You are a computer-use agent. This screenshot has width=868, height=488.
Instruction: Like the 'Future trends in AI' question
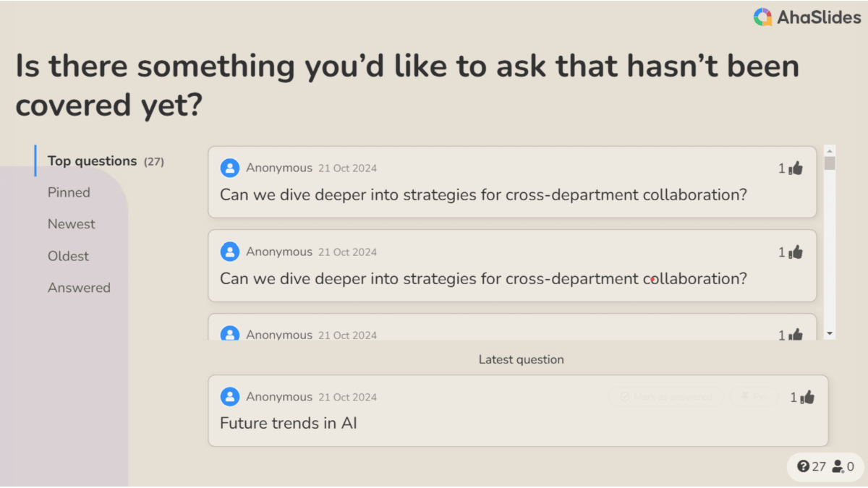[807, 397]
